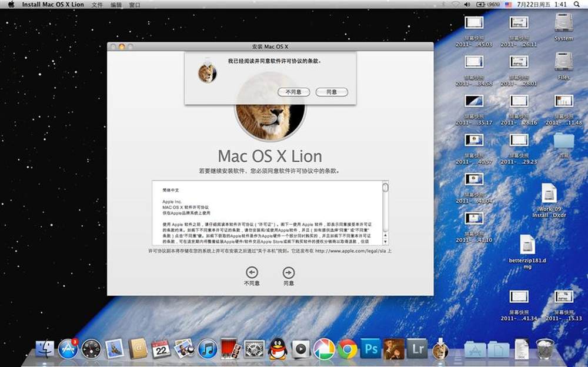The width and height of the screenshot is (588, 367).
Task: Click the 简体中文 heading in the license text
Action: pos(171,190)
